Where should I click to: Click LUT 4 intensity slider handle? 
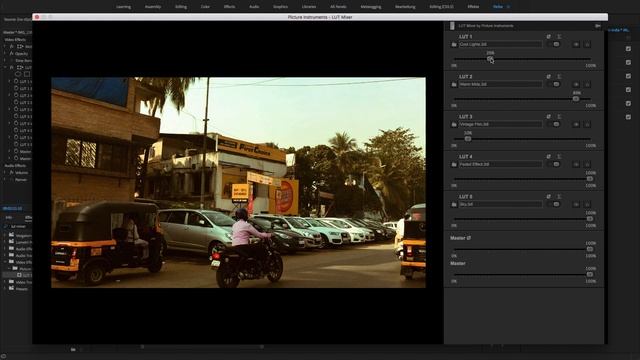pos(590,179)
